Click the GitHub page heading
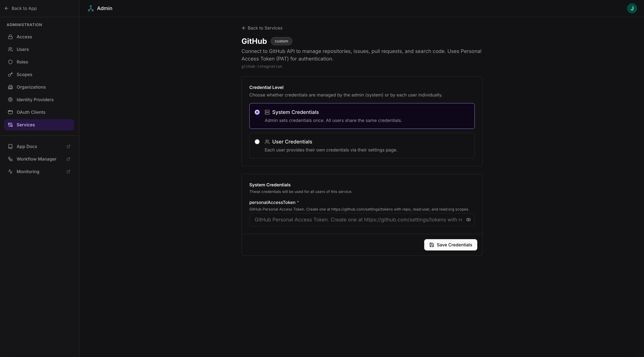 (x=254, y=41)
